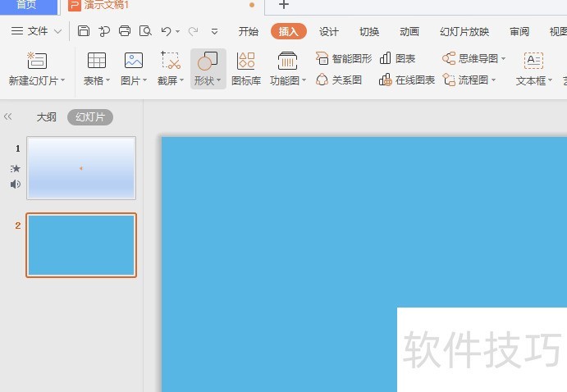Expand the 新建幻灯片 dropdown arrow
The width and height of the screenshot is (567, 392).
(62, 80)
